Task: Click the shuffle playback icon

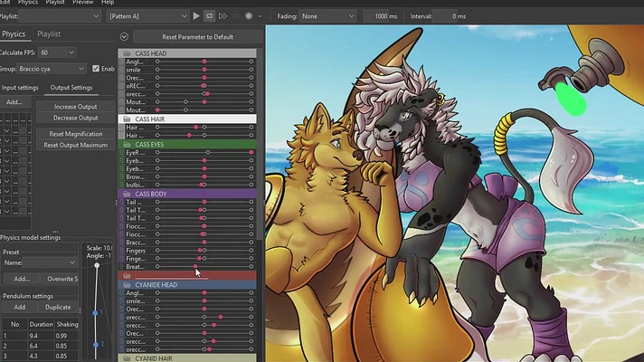Action: coord(235,16)
